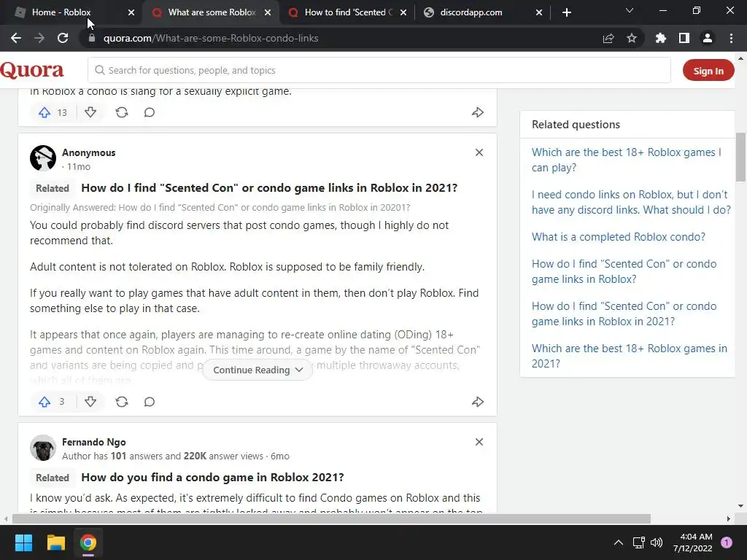Show hidden system tray icons
Screen dimensions: 747x560
pos(619,542)
